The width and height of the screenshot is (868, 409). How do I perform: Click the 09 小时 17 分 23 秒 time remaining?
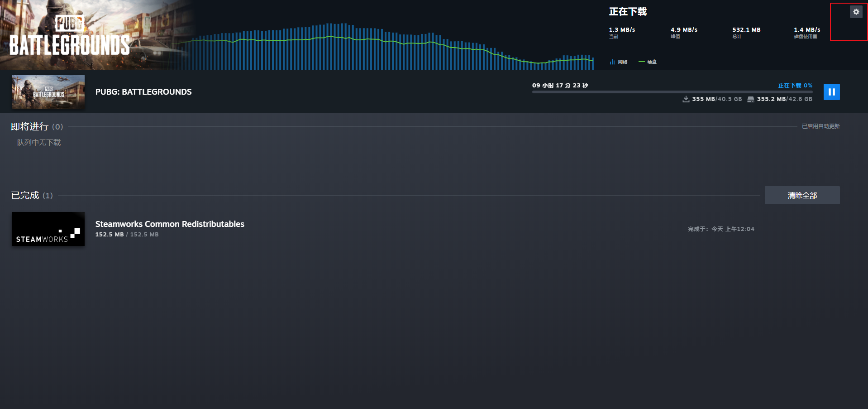pyautogui.click(x=560, y=86)
